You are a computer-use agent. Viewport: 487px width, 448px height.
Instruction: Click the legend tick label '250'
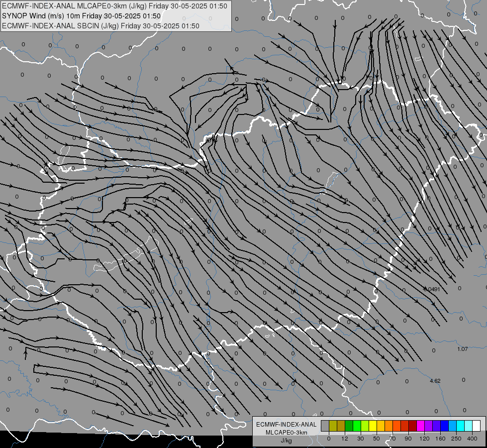tap(456, 439)
